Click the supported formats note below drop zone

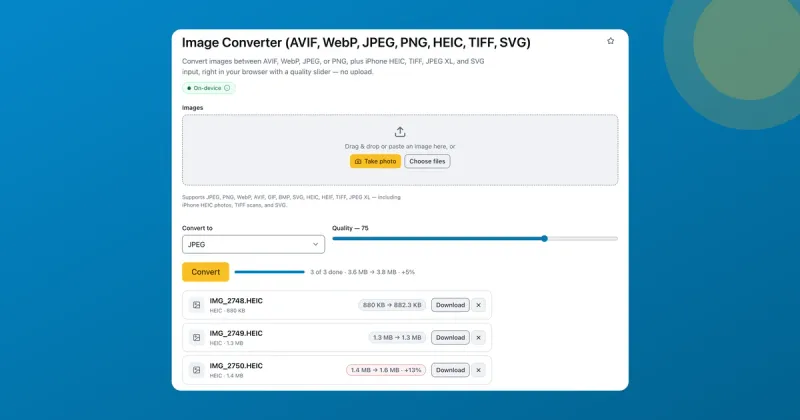(291, 201)
